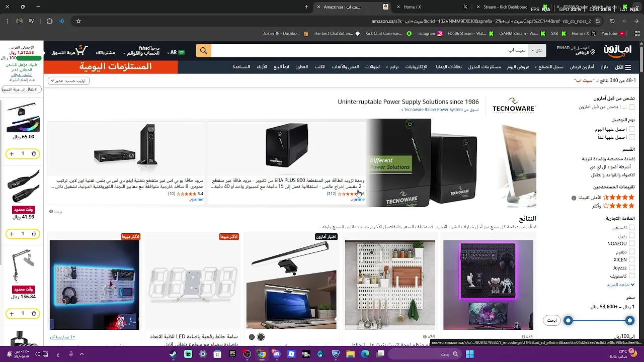Delete the 41.99 riyal cart item
The width and height of the screenshot is (644, 362).
tap(34, 234)
